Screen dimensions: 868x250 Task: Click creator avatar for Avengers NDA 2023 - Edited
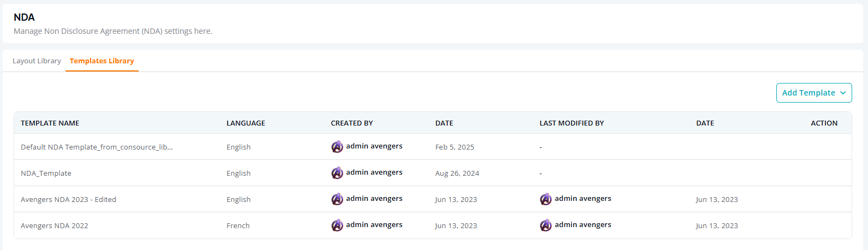point(337,199)
